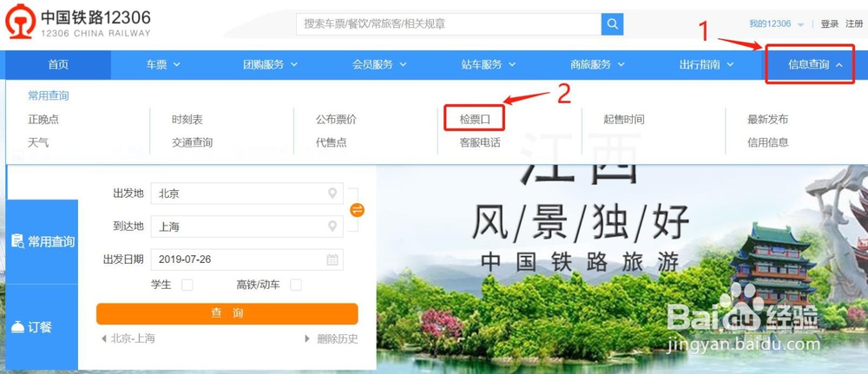Go to the 首页 tab

58,65
